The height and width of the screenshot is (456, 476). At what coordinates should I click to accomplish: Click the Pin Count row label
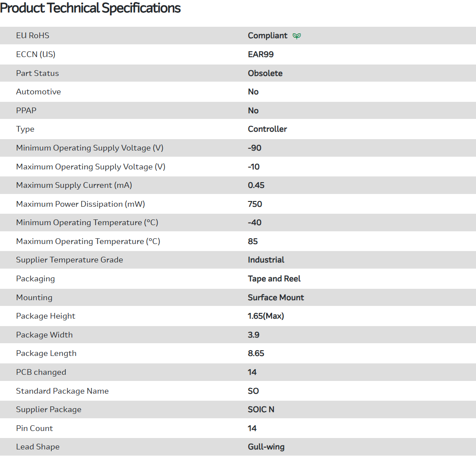35,428
